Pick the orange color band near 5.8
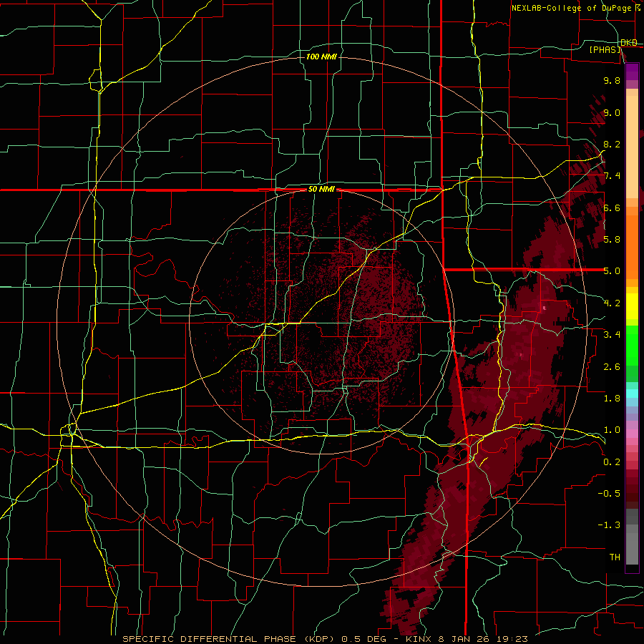 (632, 243)
